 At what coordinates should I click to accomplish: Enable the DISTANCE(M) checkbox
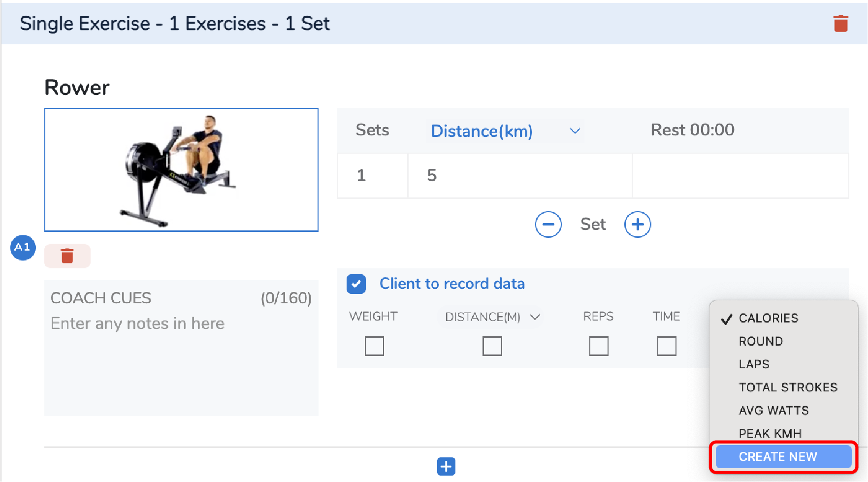coord(492,346)
